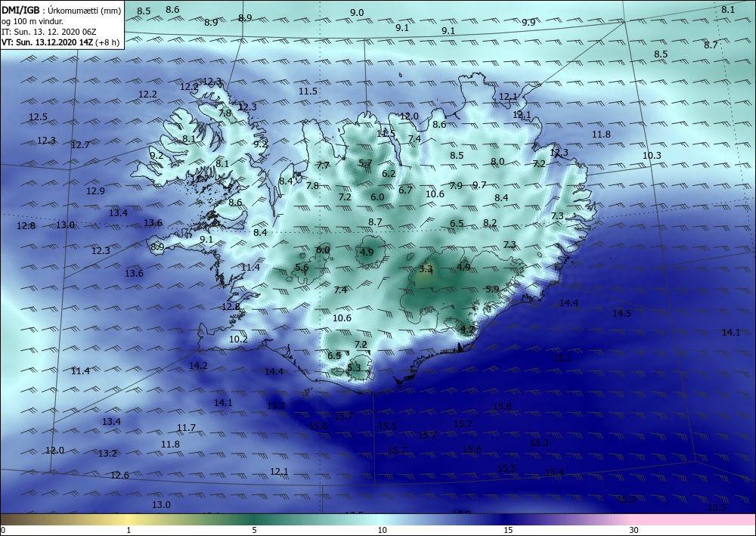Click the 9.0 value at the top
Viewport: 756px width, 536px height.
tap(357, 13)
